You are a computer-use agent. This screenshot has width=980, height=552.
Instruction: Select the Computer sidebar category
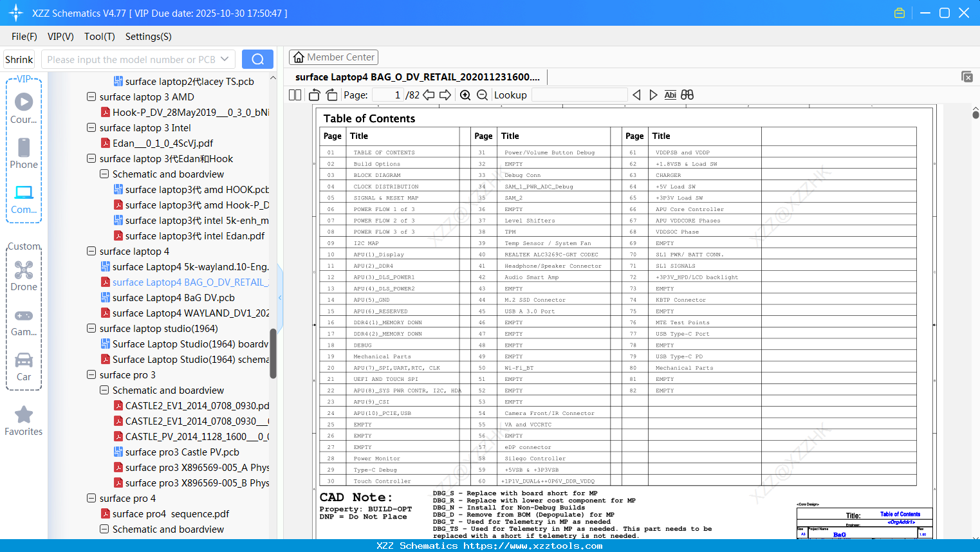point(24,199)
